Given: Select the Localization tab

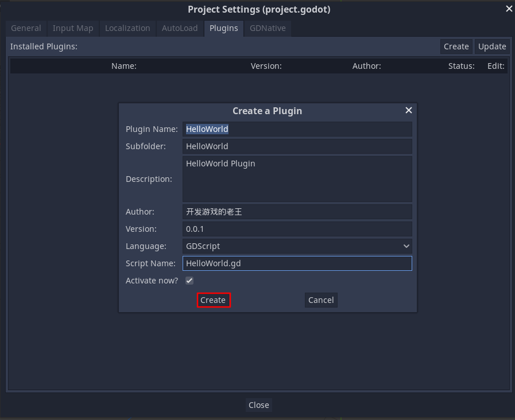Looking at the screenshot, I should click(127, 28).
